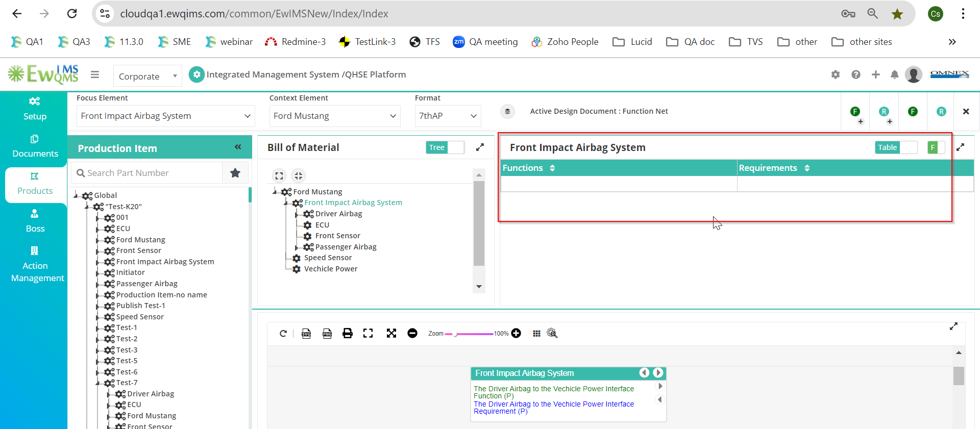
Task: Click the Bill of Material vertical scrollbar
Action: [479, 224]
